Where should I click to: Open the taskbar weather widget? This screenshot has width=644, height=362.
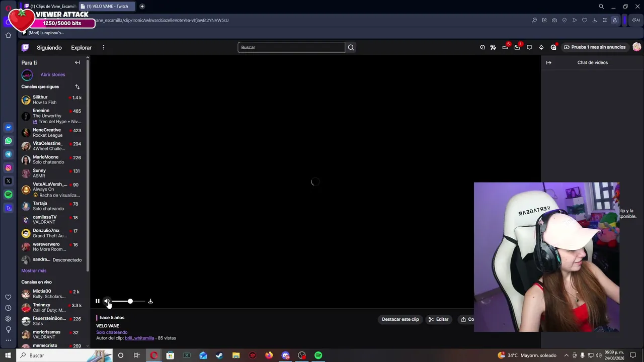click(527, 355)
